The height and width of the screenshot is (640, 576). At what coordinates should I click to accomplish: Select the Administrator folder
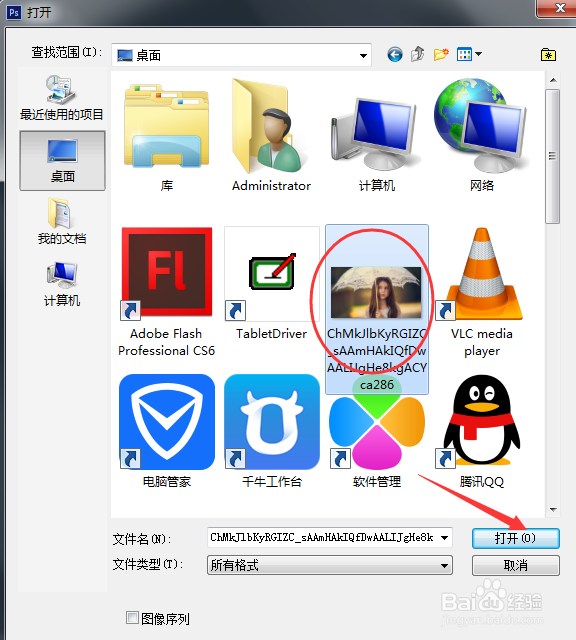coord(271,136)
